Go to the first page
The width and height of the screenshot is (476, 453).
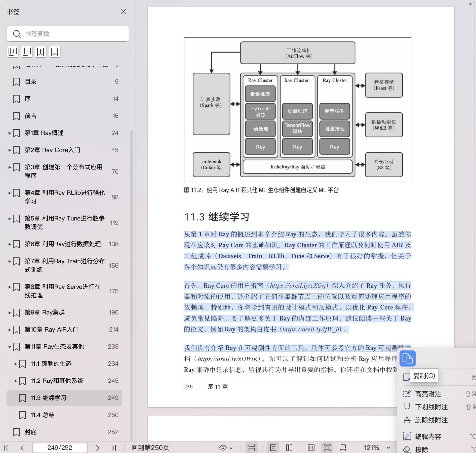pyautogui.click(x=7, y=448)
